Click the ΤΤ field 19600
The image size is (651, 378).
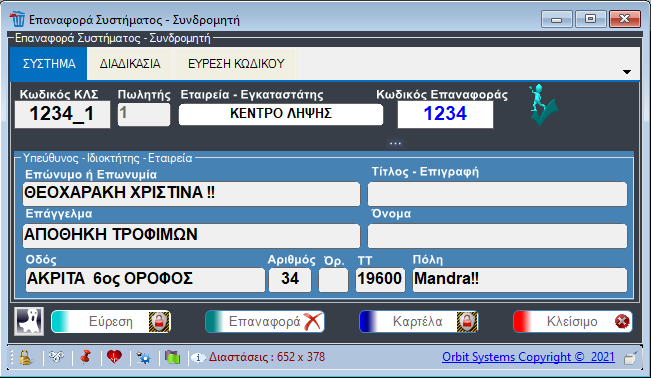[380, 280]
